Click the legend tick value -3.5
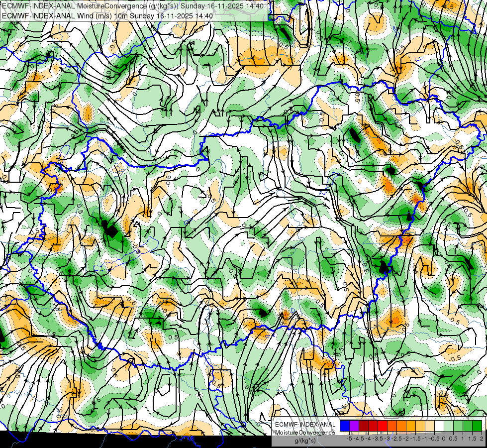487x448 pixels. [x=378, y=439]
